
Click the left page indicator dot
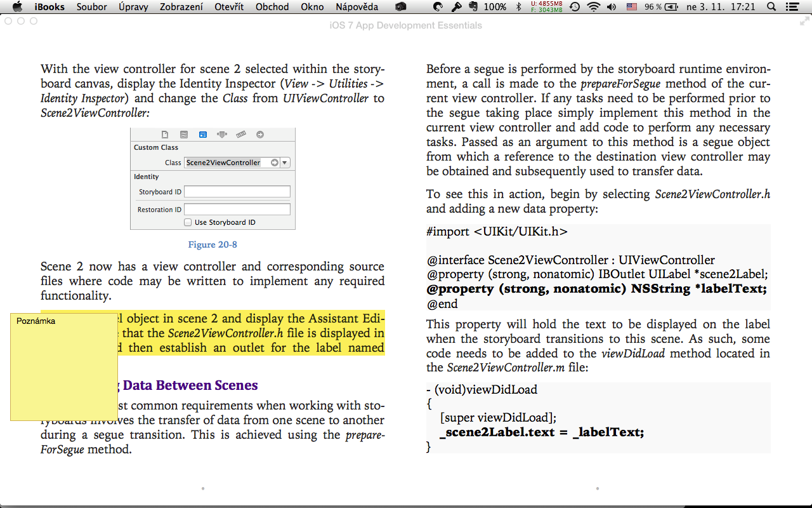pos(202,488)
